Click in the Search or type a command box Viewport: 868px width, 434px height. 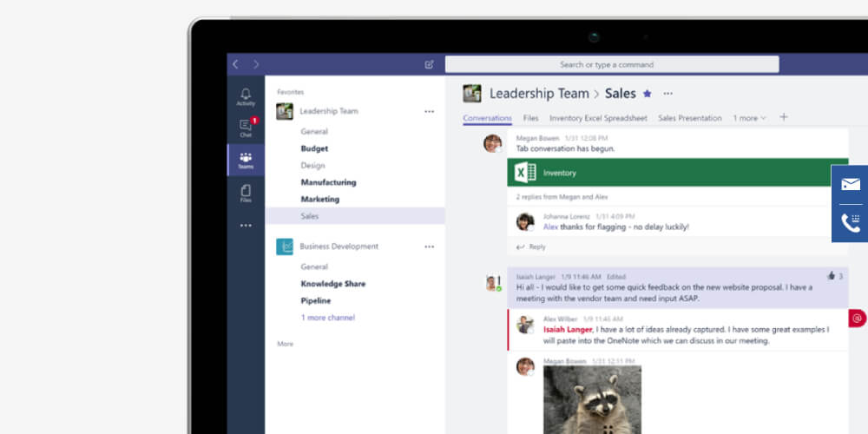[612, 64]
